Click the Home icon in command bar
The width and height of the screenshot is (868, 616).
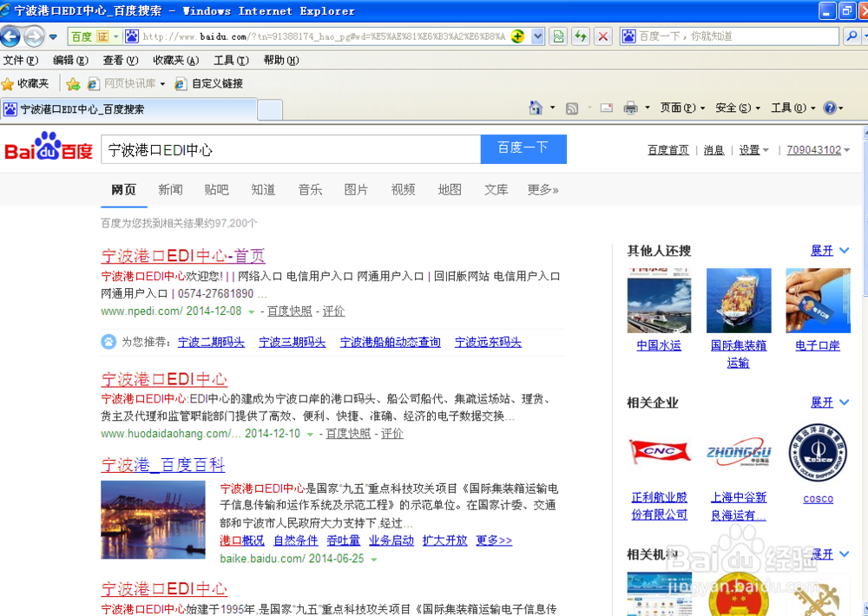click(536, 108)
